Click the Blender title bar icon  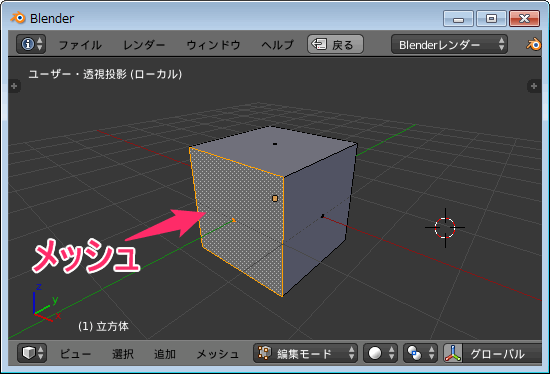click(x=18, y=18)
